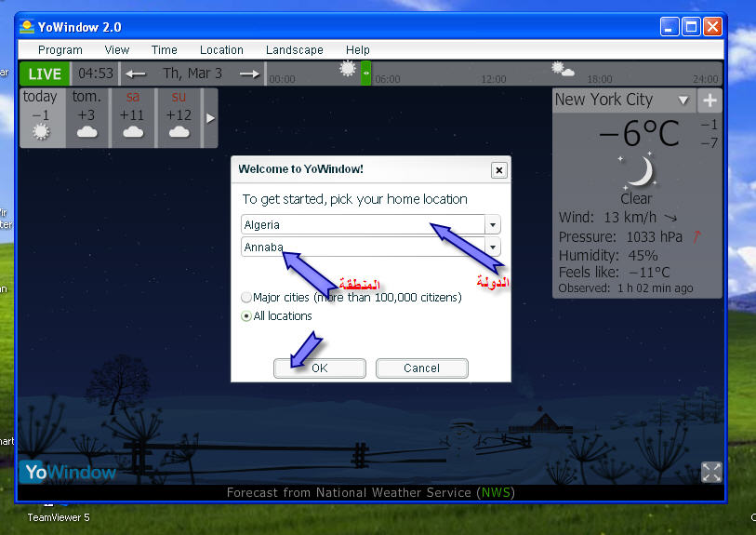Click the LIVE button
Viewport: 756px width, 535px height.
tap(45, 74)
